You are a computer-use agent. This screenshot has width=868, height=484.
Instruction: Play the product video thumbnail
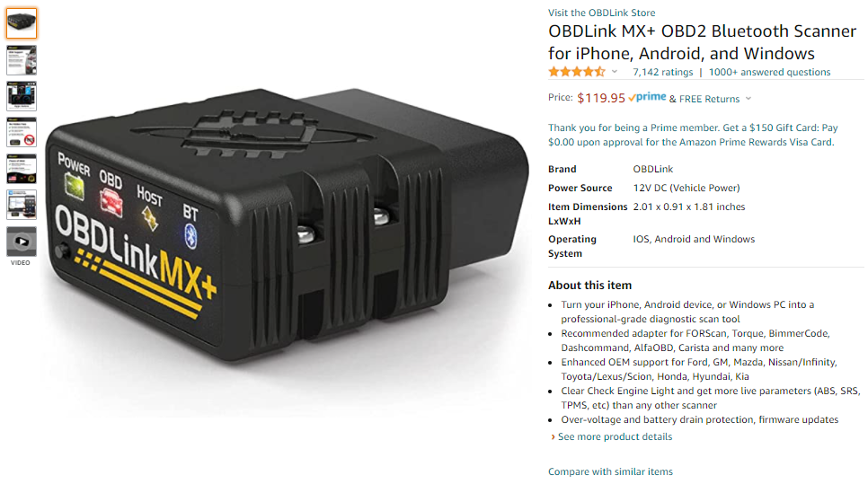[x=22, y=242]
